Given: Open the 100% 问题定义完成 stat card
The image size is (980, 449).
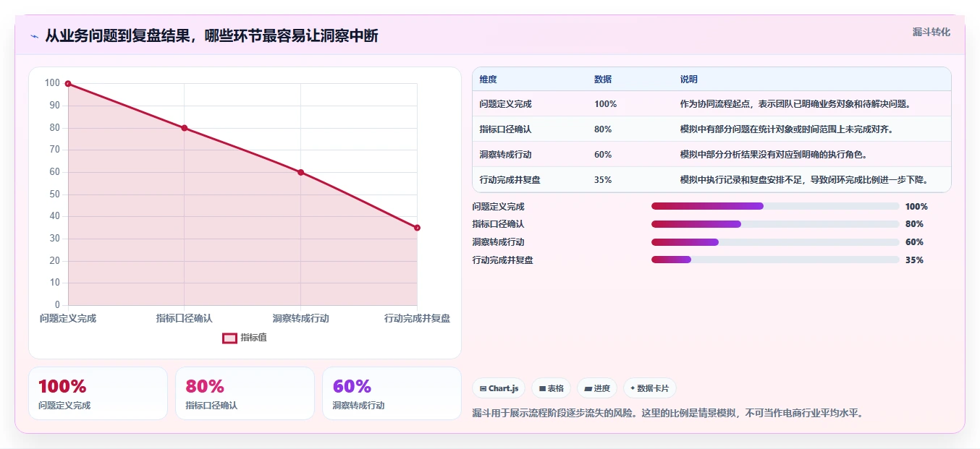Looking at the screenshot, I should tap(98, 393).
